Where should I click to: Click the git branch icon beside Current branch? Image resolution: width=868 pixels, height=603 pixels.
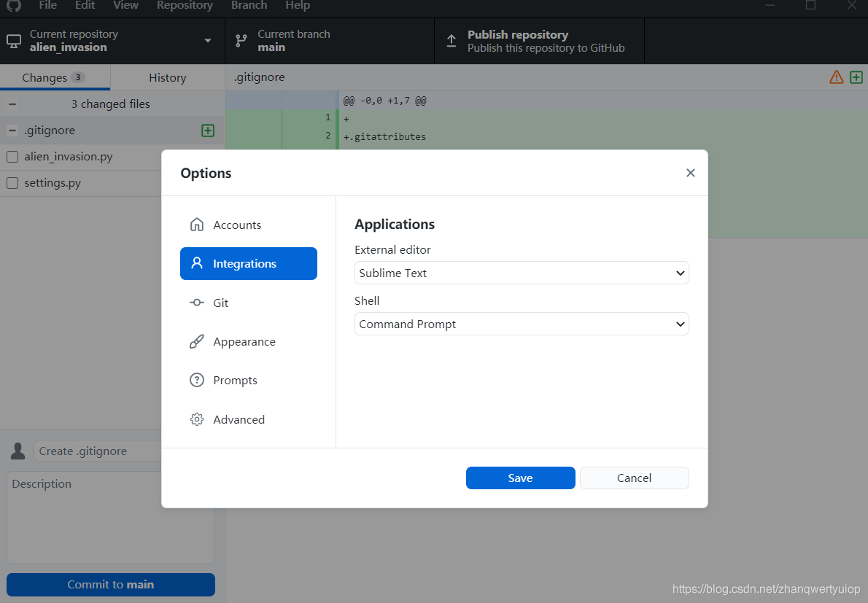click(241, 41)
